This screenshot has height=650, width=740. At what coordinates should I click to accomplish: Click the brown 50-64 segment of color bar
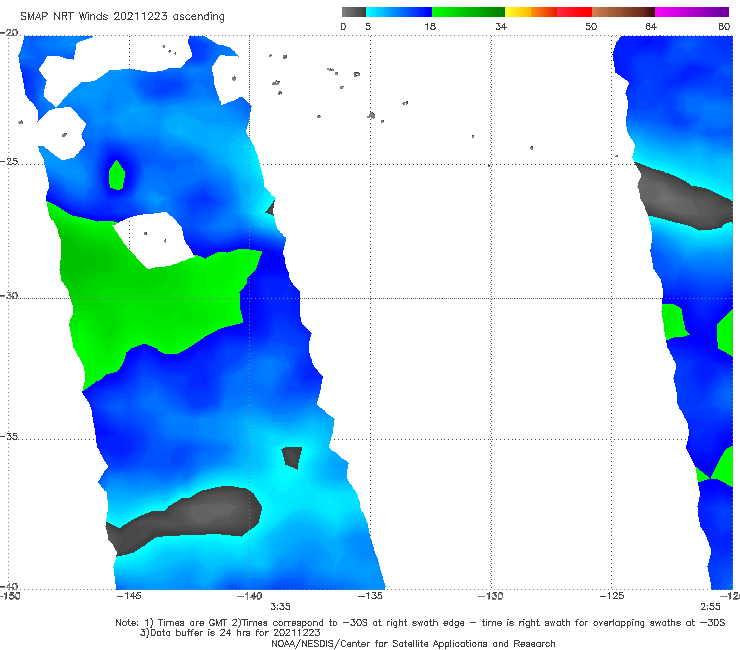point(623,12)
